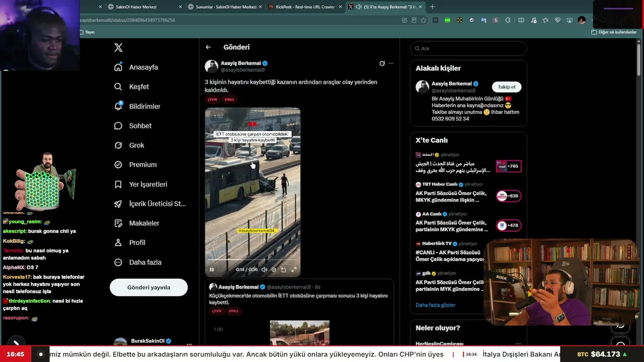Click ÇEVİR under the top post

[213, 100]
